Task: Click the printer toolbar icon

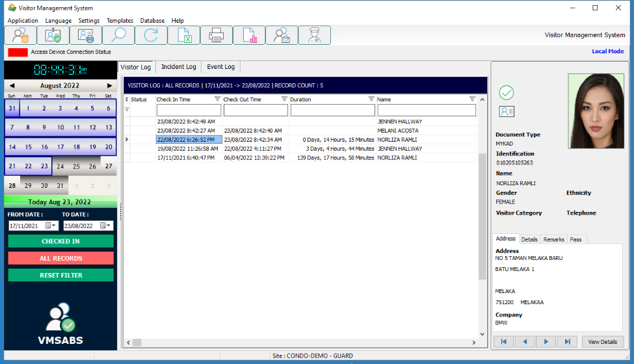Action: (217, 35)
